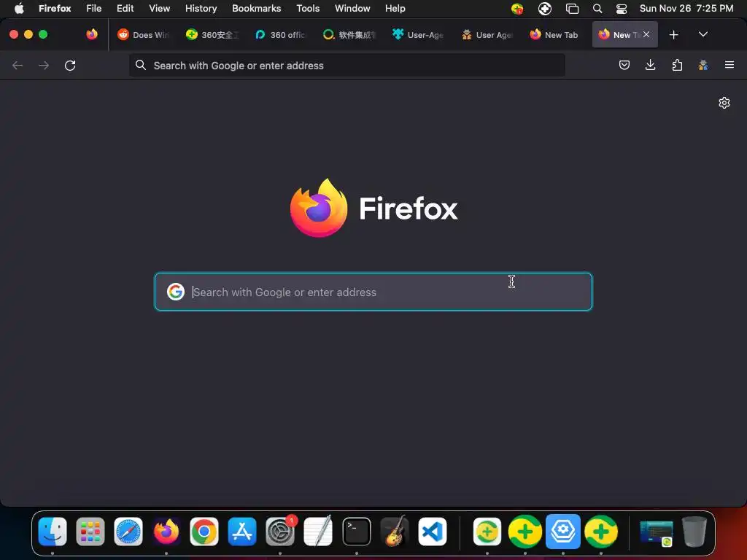The image size is (747, 560).
Task: Open the Firefox hamburger application menu
Action: 729,65
